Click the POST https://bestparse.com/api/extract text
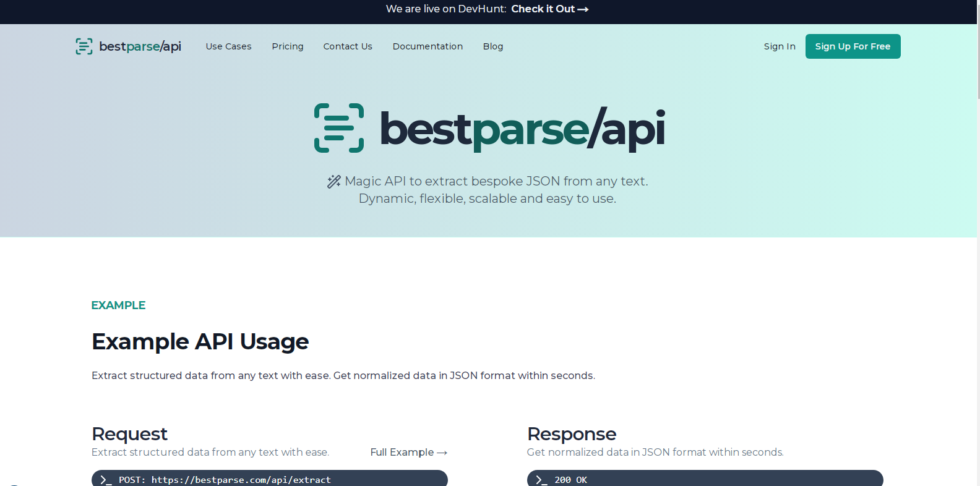The image size is (980, 486). pyautogui.click(x=225, y=480)
